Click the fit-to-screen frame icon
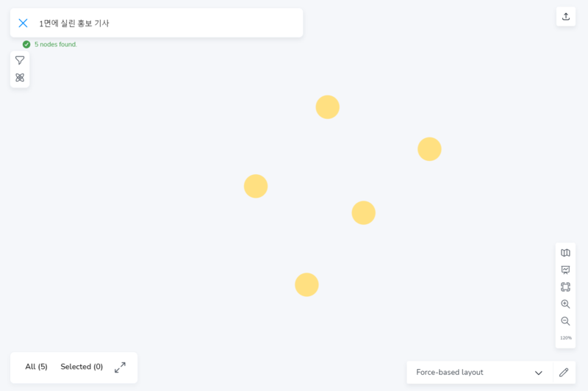588x391 pixels. (x=565, y=287)
